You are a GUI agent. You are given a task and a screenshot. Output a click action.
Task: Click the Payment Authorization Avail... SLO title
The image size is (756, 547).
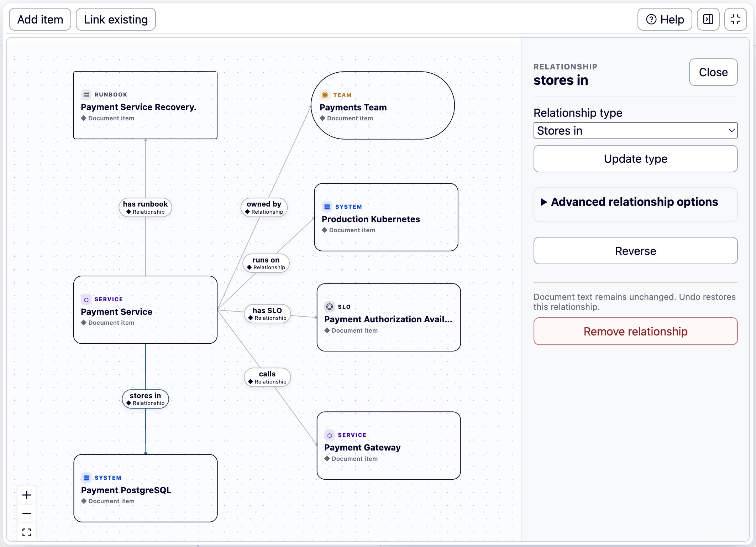click(x=388, y=319)
